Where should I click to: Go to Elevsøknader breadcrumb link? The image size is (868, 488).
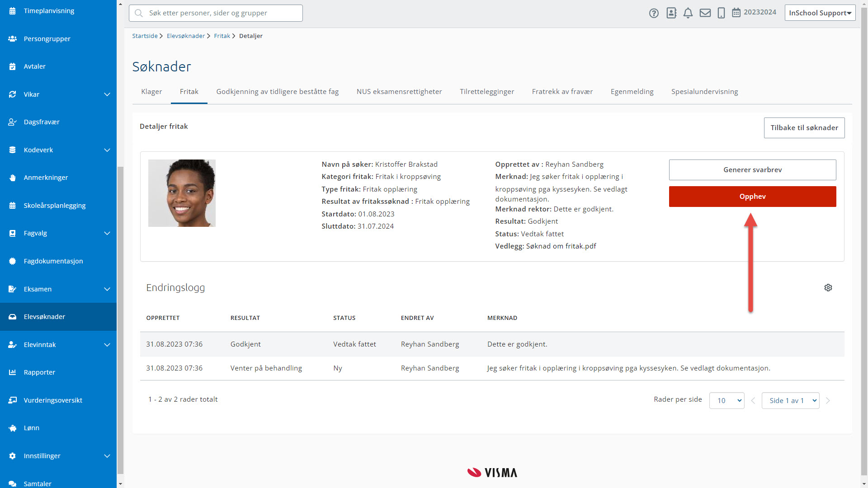pyautogui.click(x=186, y=36)
